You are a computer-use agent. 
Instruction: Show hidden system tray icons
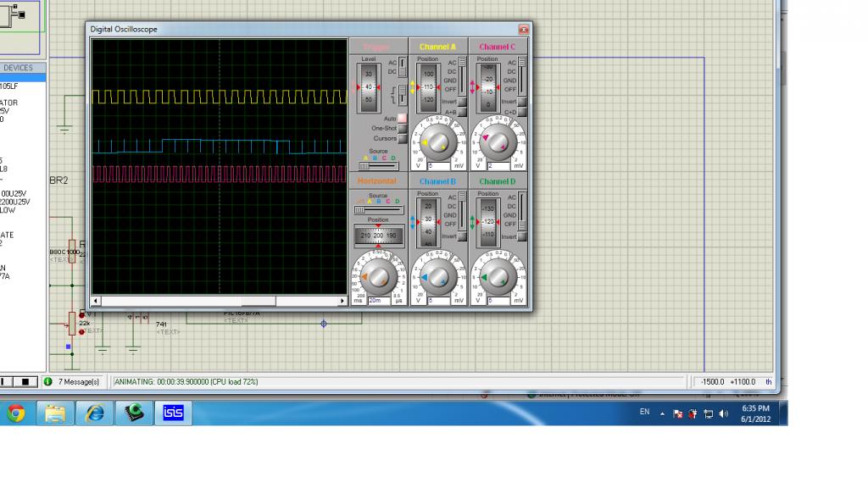click(662, 413)
